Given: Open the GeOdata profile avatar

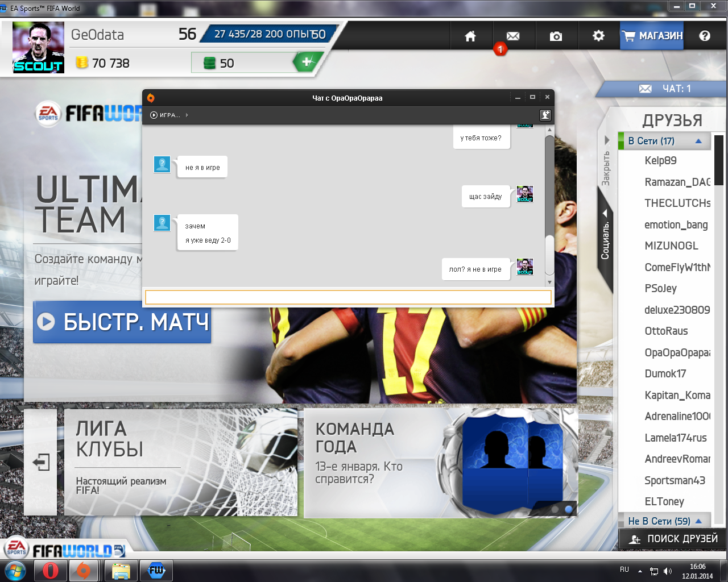Looking at the screenshot, I should tap(38, 48).
